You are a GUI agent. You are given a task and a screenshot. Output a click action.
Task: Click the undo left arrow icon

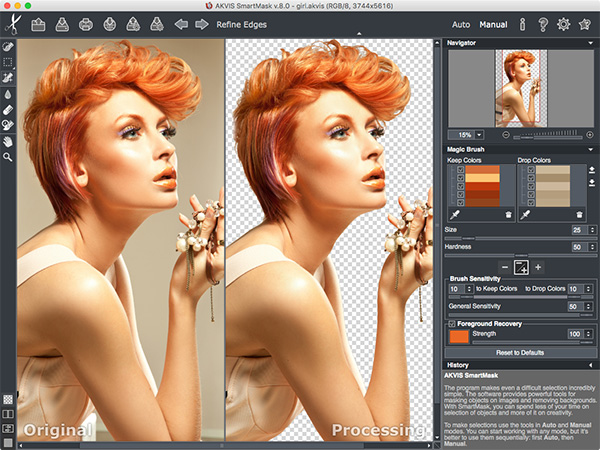pos(182,22)
